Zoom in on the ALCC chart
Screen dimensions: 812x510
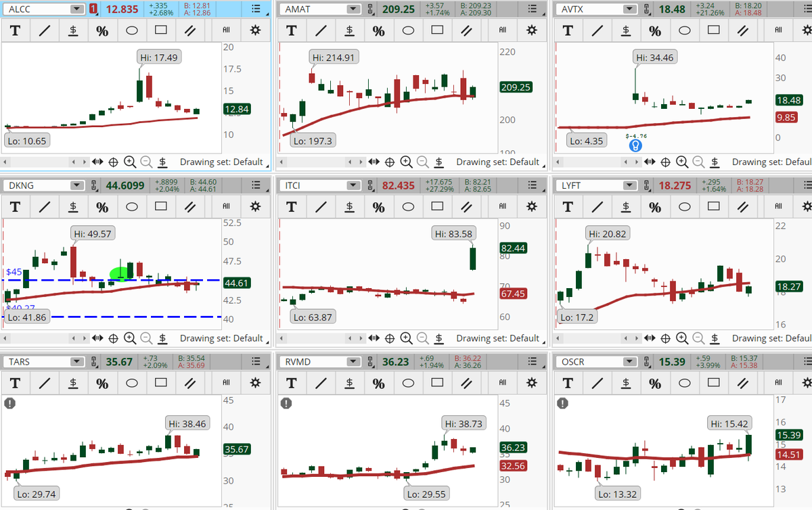coord(130,162)
